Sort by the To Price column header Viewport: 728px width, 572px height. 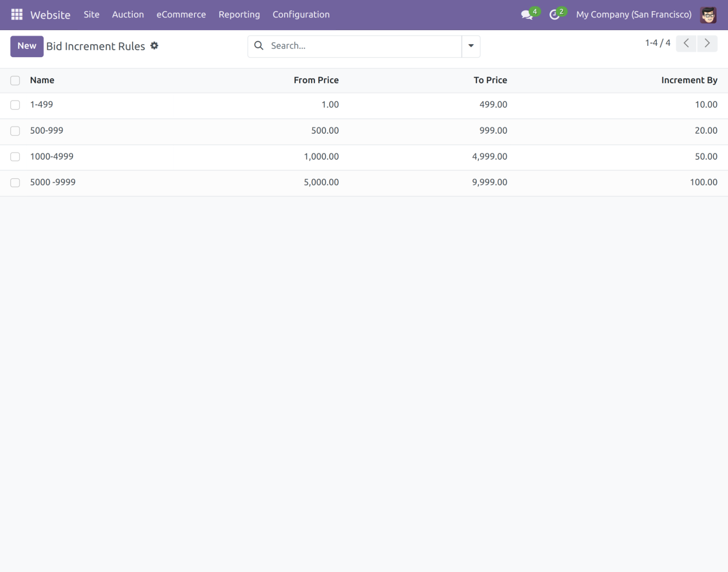click(x=490, y=80)
